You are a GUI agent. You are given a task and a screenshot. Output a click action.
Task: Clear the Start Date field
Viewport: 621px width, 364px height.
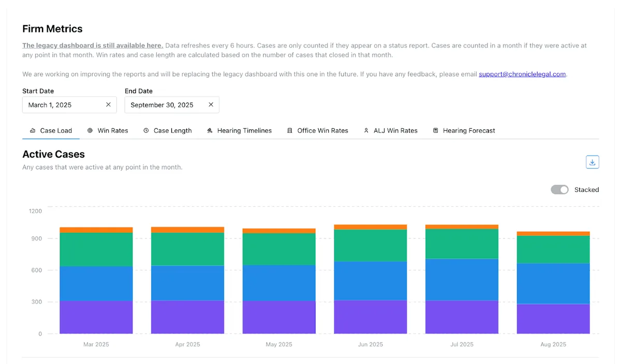108,104
